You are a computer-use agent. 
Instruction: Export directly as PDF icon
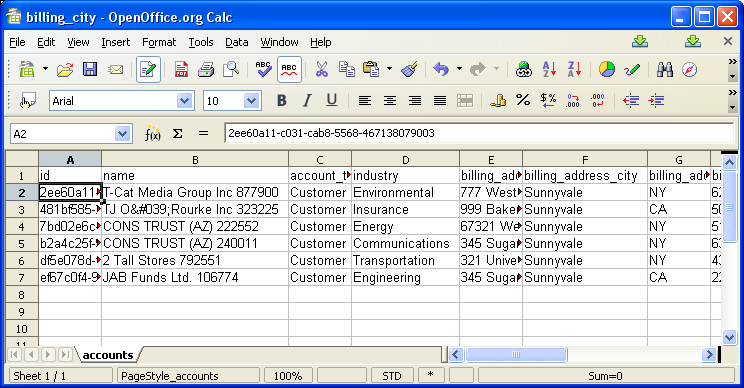(181, 70)
